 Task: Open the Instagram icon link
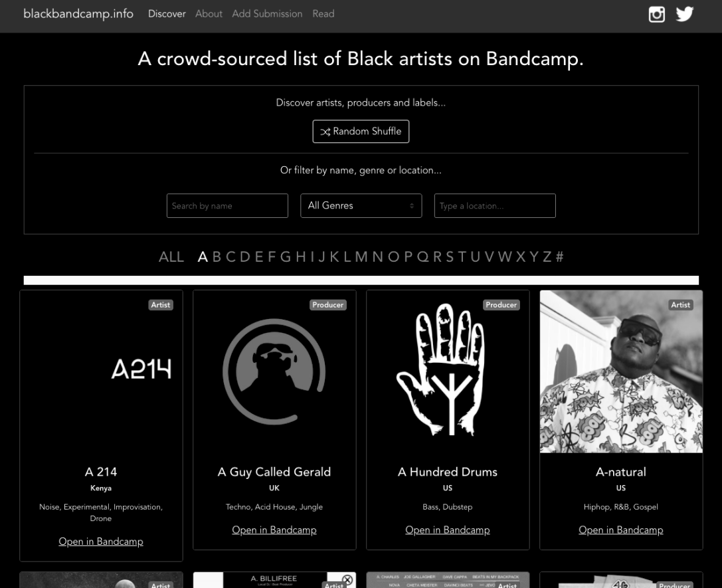(656, 14)
